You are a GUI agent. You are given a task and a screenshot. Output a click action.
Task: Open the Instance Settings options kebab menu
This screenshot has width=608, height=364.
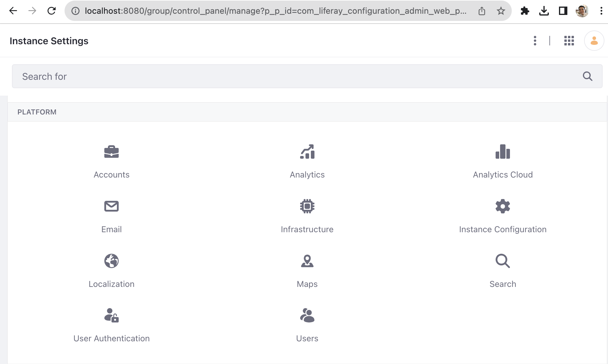[x=535, y=41]
